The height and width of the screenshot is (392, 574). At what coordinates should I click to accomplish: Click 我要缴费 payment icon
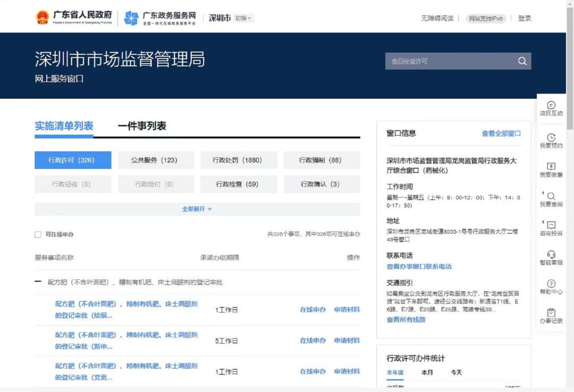(551, 167)
